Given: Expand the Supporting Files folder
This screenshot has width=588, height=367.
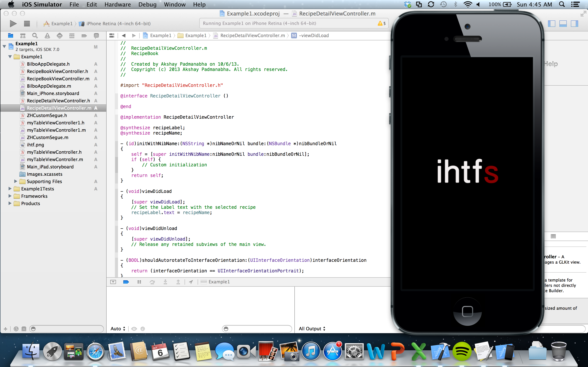Looking at the screenshot, I should 16,181.
